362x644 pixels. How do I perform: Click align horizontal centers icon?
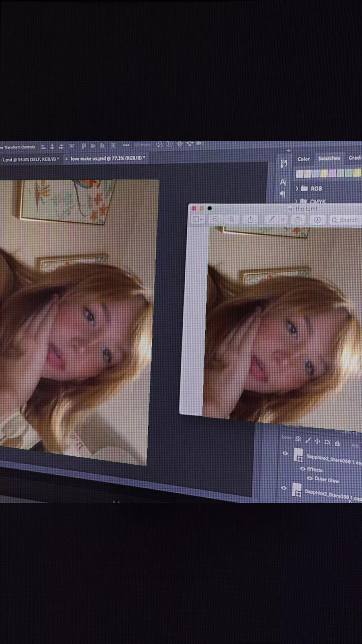click(x=52, y=147)
